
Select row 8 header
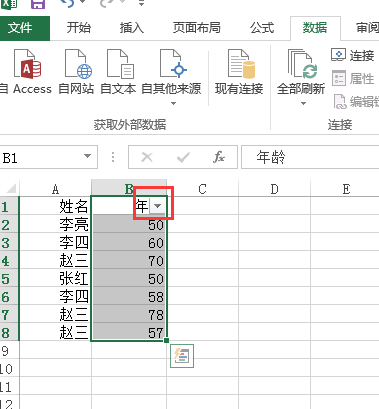point(9,332)
